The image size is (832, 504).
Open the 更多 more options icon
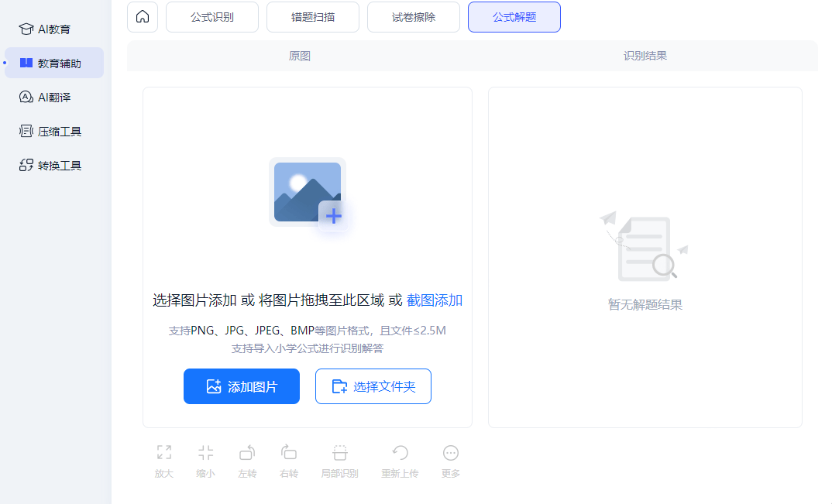(451, 453)
